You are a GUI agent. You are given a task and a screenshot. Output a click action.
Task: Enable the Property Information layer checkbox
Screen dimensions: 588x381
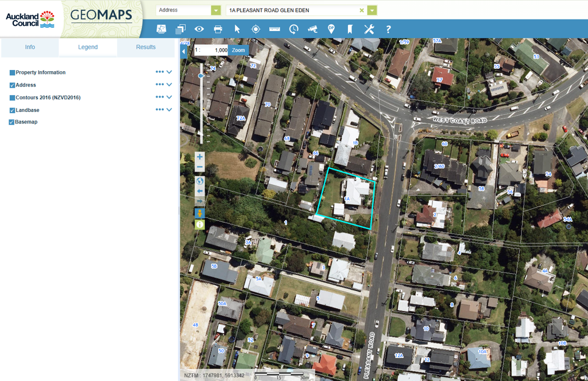tap(12, 73)
